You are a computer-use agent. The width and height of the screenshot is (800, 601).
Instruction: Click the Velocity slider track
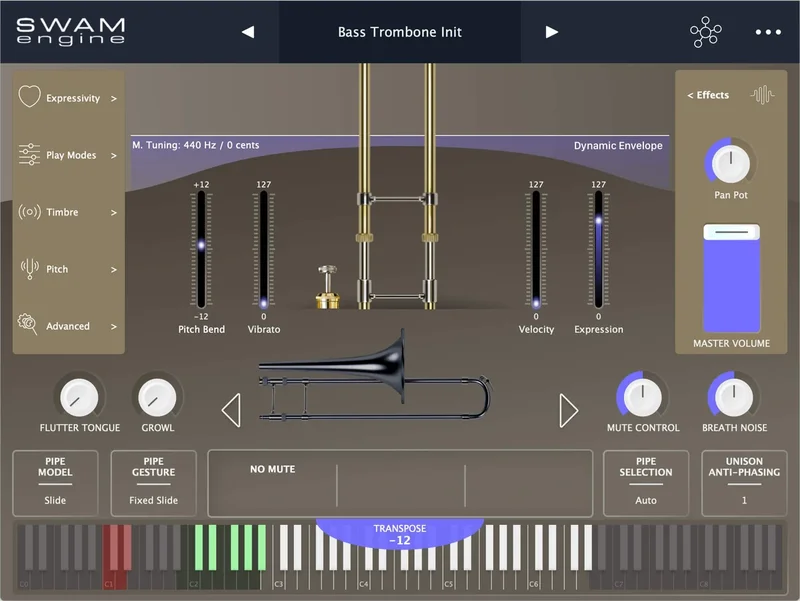(536, 249)
